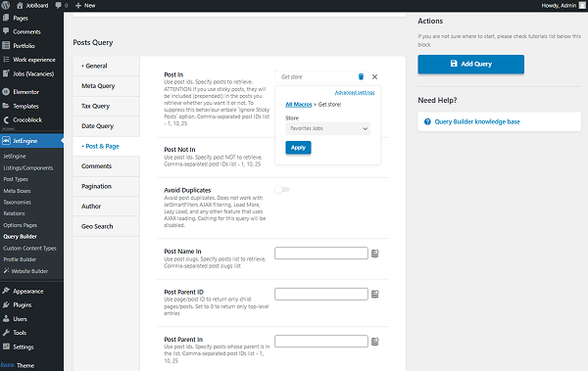Open dynamic macros icon for Post Parent ID
Screen dimensions: 588x371
(375, 295)
